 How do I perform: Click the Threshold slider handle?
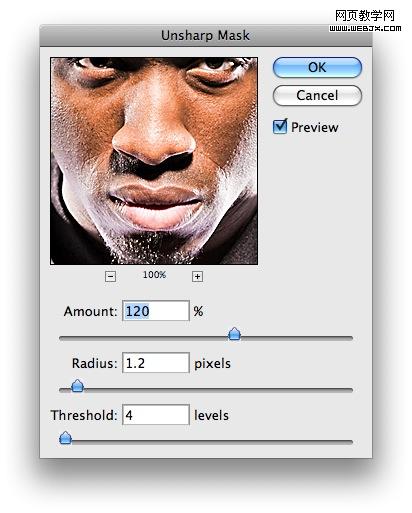65,438
